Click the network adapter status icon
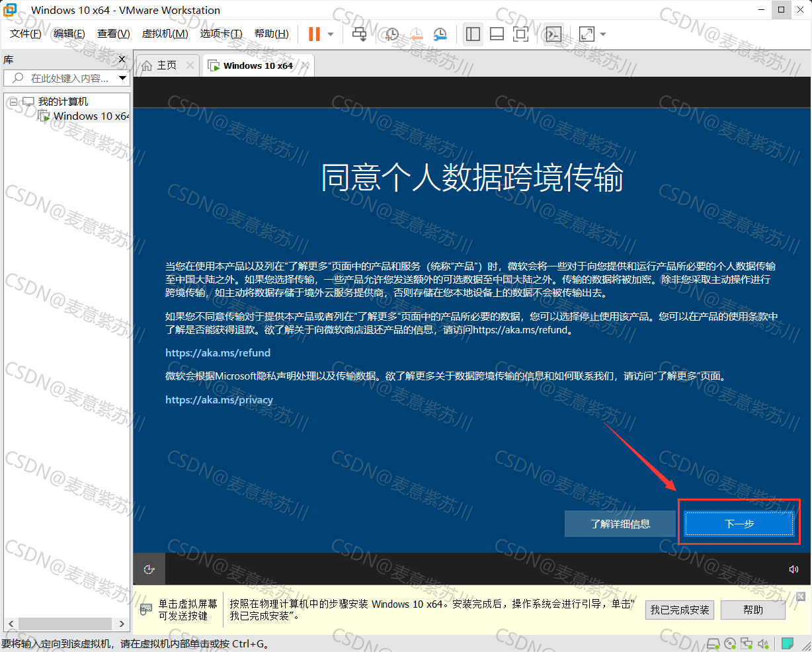Image resolution: width=812 pixels, height=652 pixels. pos(747,643)
